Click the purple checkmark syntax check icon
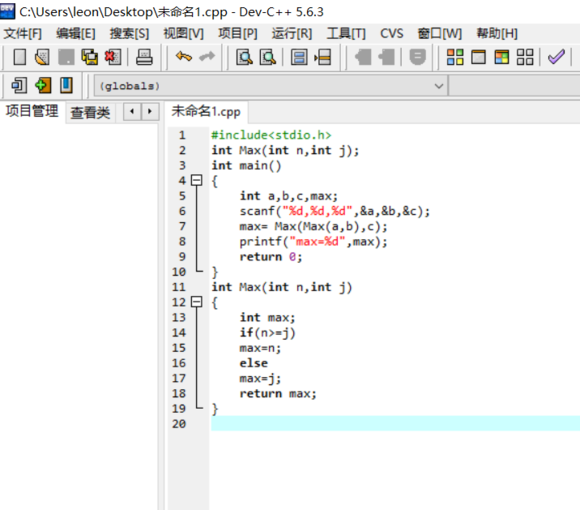The image size is (580, 510). point(556,57)
